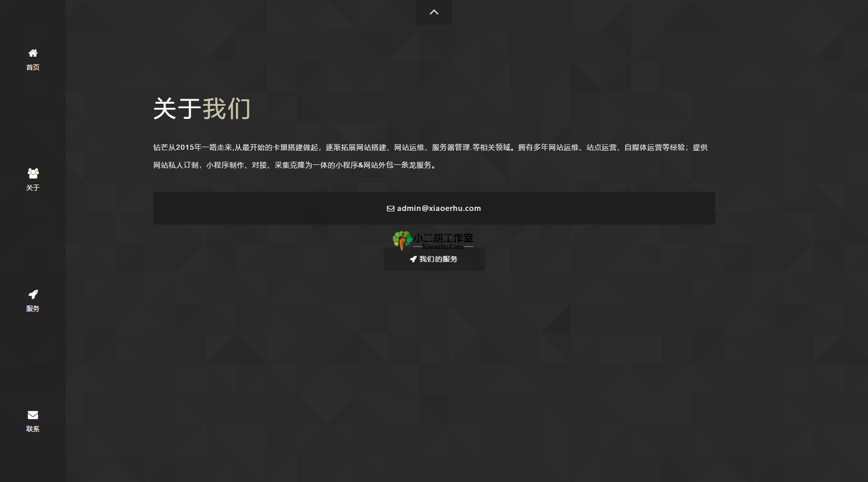
Task: Open the 联系 sidebar label
Action: coord(33,429)
